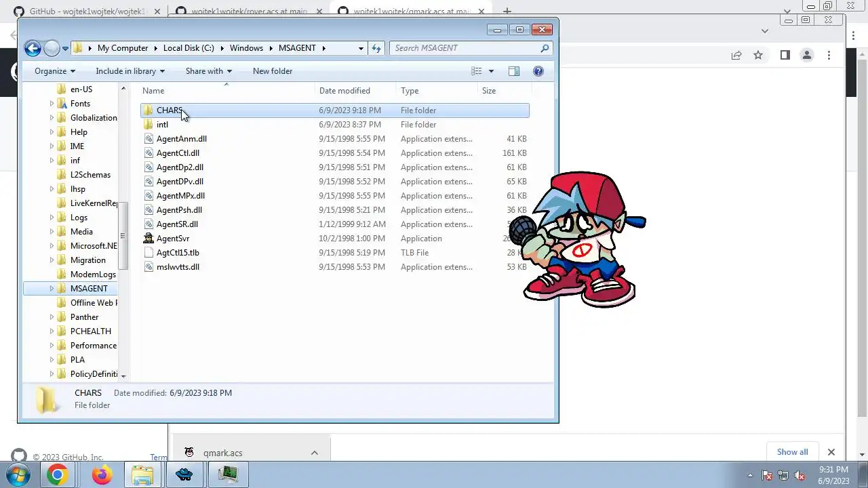This screenshot has width=868, height=488.
Task: Click the qmark.acs download file icon
Action: tap(189, 453)
